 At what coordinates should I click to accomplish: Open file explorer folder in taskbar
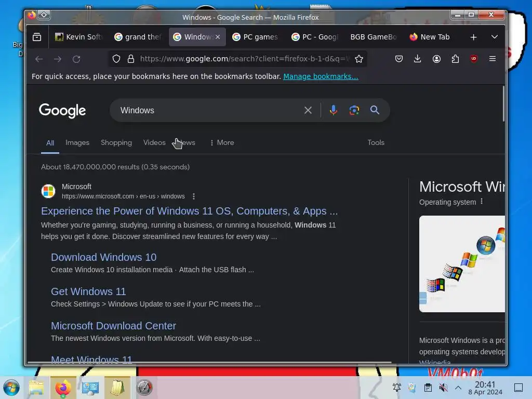pyautogui.click(x=36, y=388)
